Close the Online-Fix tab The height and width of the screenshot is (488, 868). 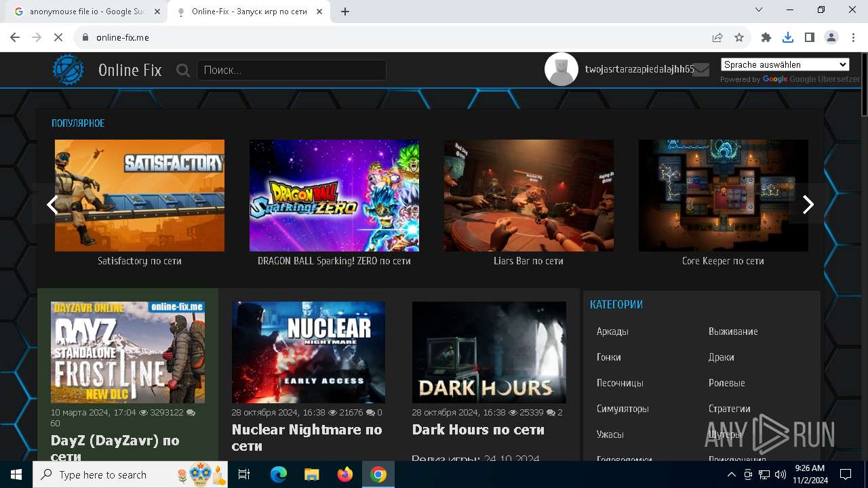(320, 12)
